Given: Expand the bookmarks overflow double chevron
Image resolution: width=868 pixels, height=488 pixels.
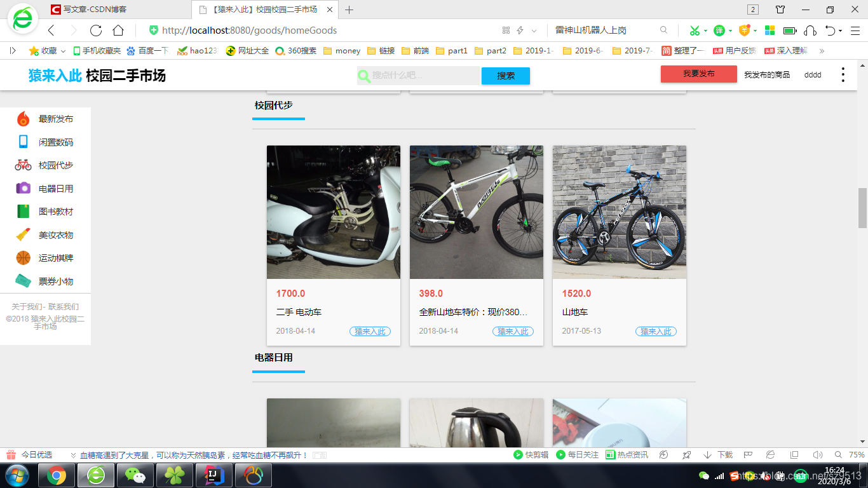Looking at the screenshot, I should pos(822,51).
